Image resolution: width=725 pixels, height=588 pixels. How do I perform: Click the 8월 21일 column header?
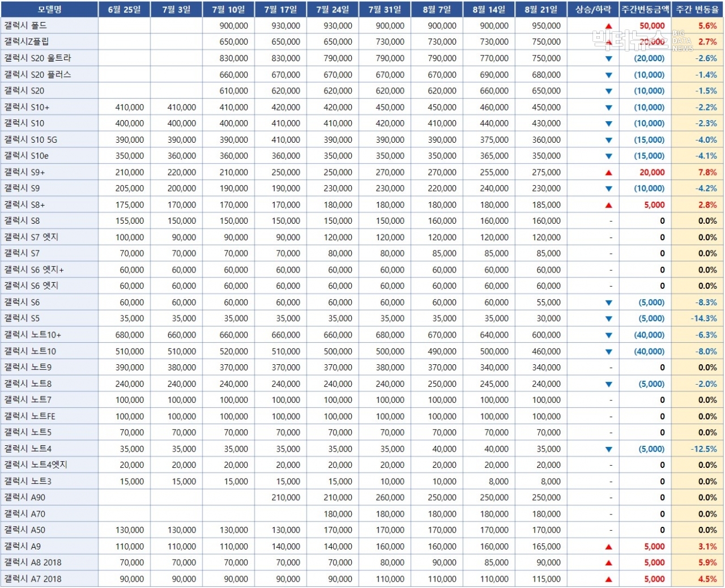pos(541,10)
